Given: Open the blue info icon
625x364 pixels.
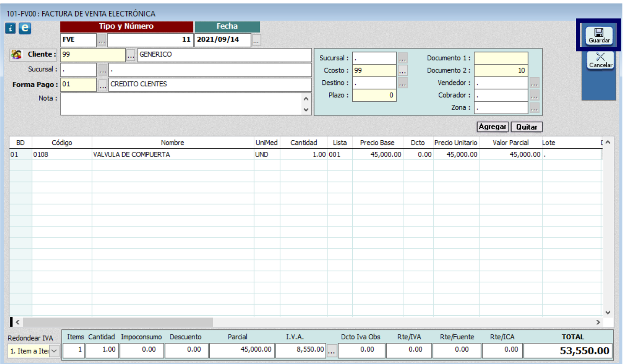Looking at the screenshot, I should point(10,28).
